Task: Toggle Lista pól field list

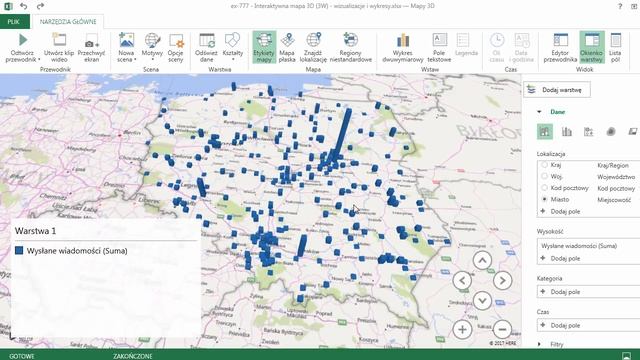Action: pyautogui.click(x=615, y=47)
